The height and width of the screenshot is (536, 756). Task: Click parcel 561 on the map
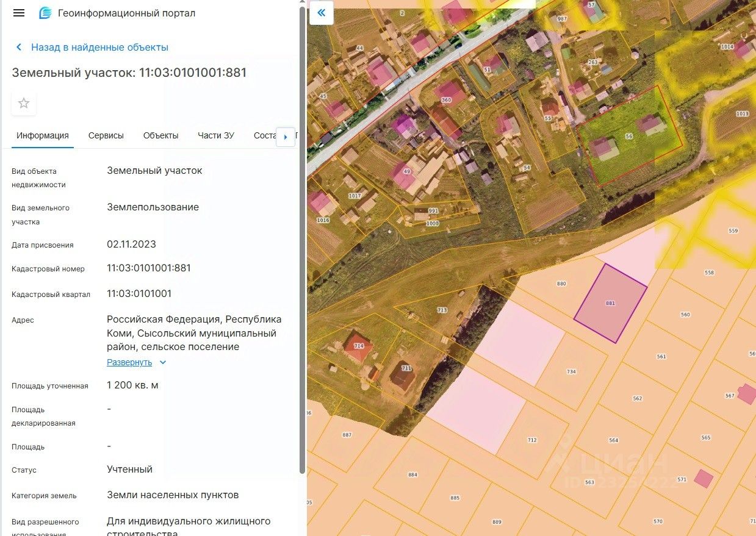point(661,356)
